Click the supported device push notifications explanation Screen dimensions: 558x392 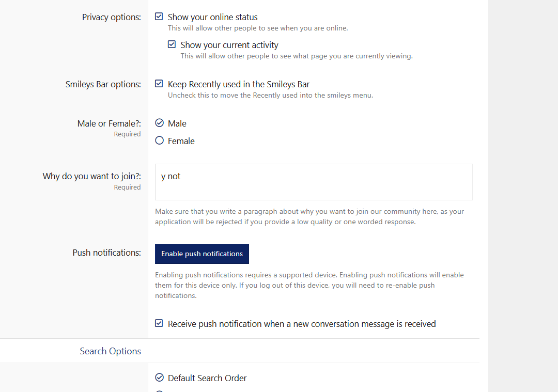[309, 285]
